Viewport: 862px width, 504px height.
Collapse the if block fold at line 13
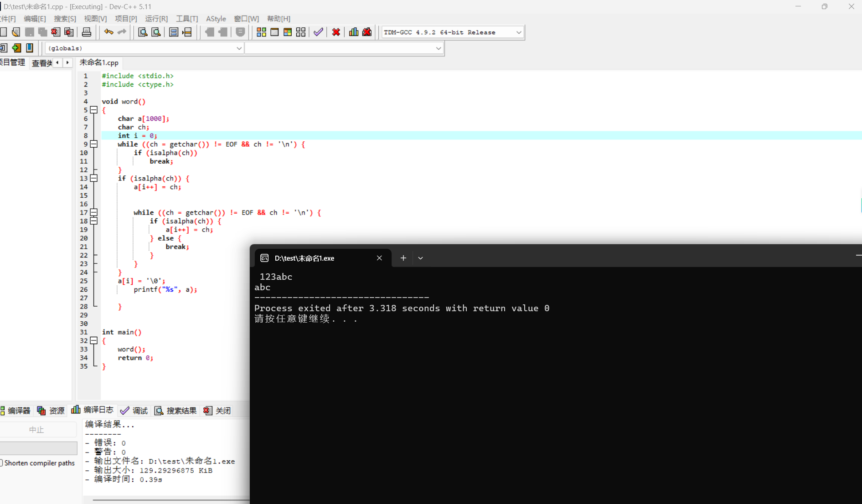click(x=94, y=178)
